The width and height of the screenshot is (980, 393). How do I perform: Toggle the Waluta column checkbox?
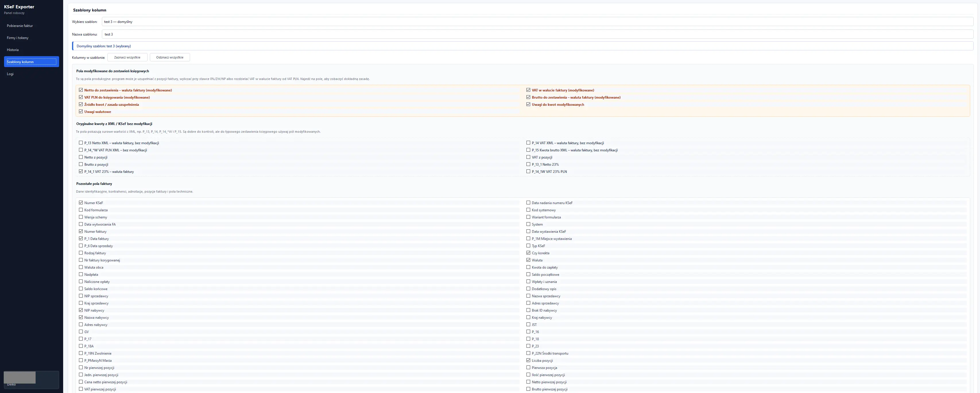click(528, 260)
